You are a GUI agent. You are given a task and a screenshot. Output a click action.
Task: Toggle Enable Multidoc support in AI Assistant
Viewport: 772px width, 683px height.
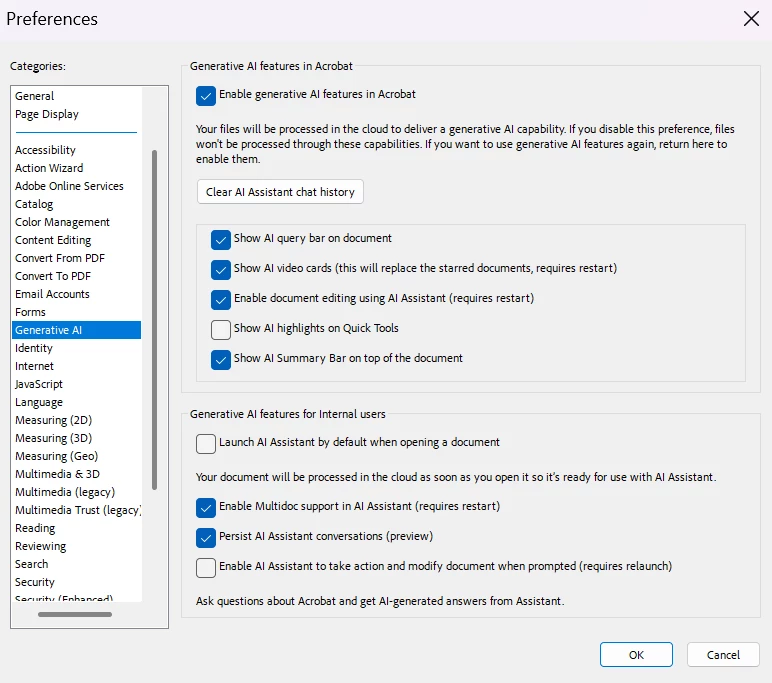(205, 508)
